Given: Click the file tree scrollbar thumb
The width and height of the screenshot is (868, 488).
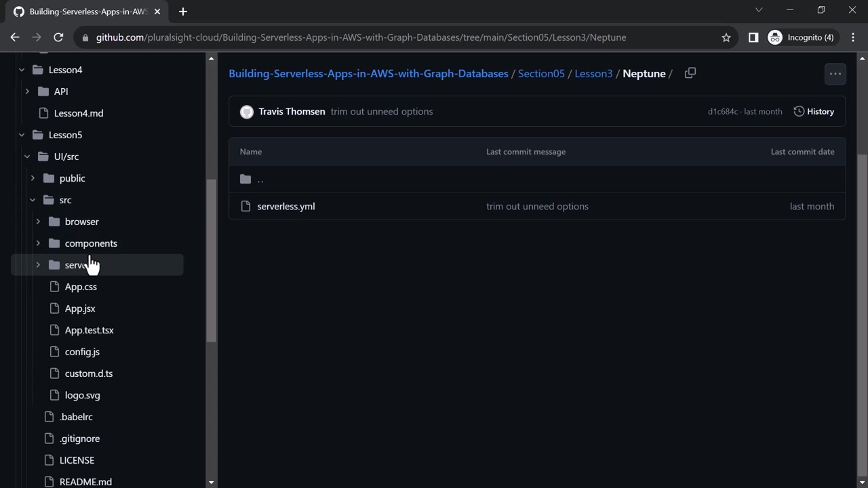Looking at the screenshot, I should [x=212, y=261].
